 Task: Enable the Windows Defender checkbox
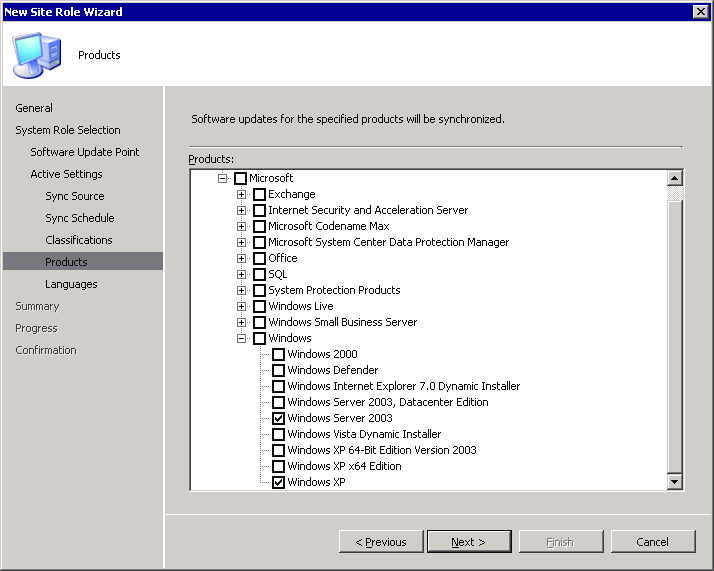(279, 370)
